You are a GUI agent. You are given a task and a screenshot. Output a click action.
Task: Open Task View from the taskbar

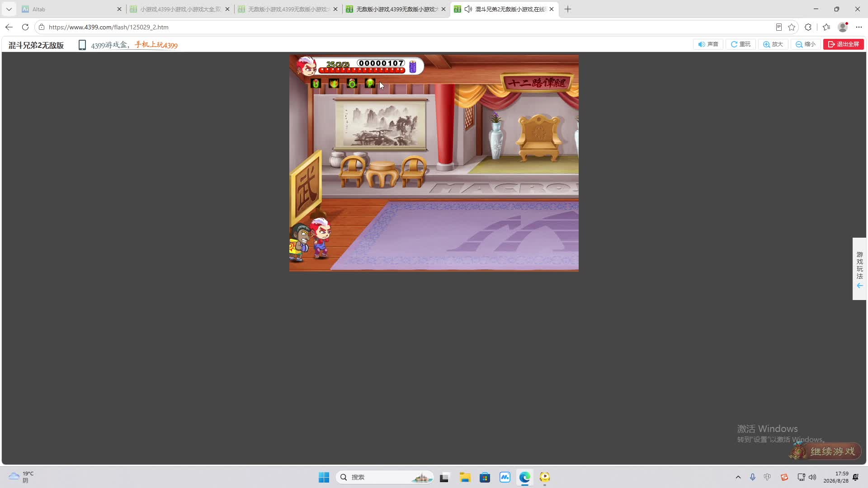pyautogui.click(x=444, y=477)
